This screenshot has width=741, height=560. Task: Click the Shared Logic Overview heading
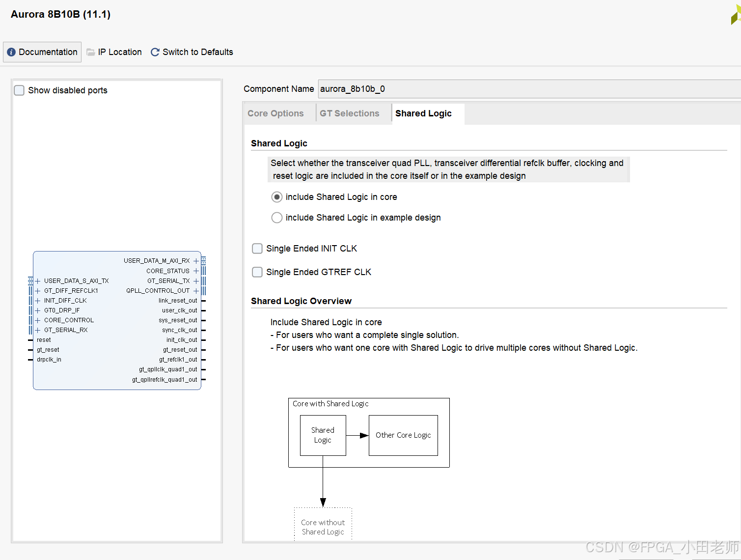click(x=301, y=301)
